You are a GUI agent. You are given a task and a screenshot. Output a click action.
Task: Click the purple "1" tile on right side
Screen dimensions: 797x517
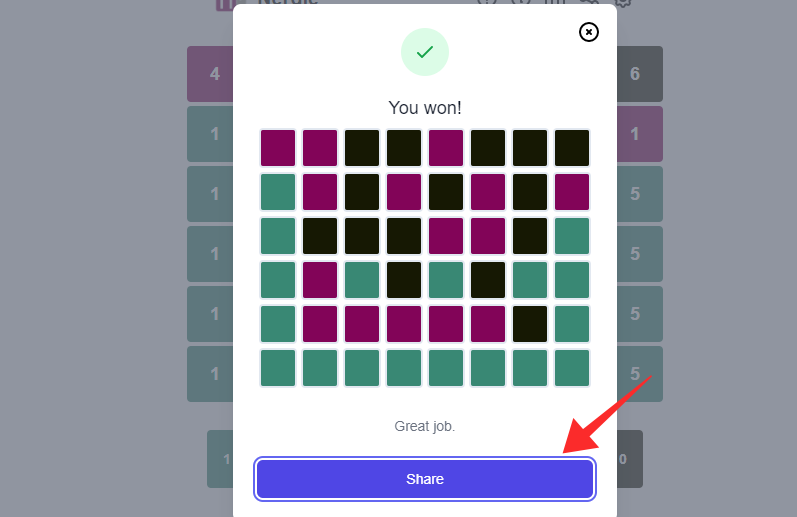pyautogui.click(x=639, y=134)
